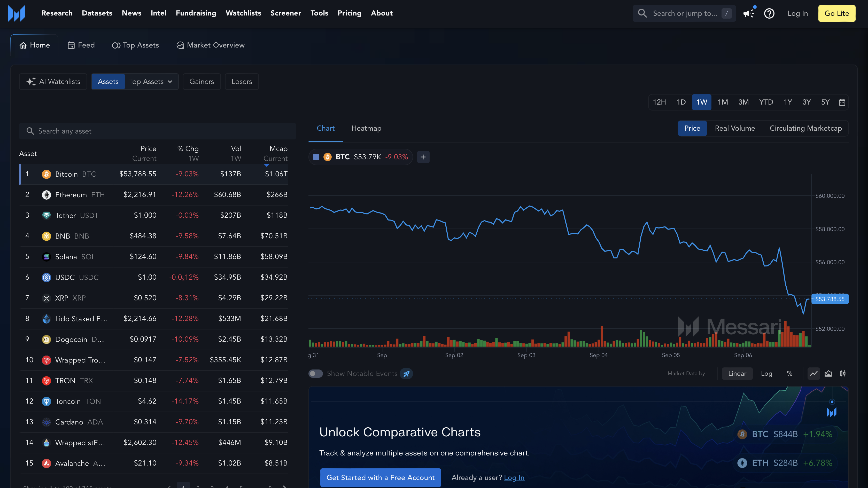Select the 1M time range
Screen dimensions: 868x488
(x=723, y=103)
